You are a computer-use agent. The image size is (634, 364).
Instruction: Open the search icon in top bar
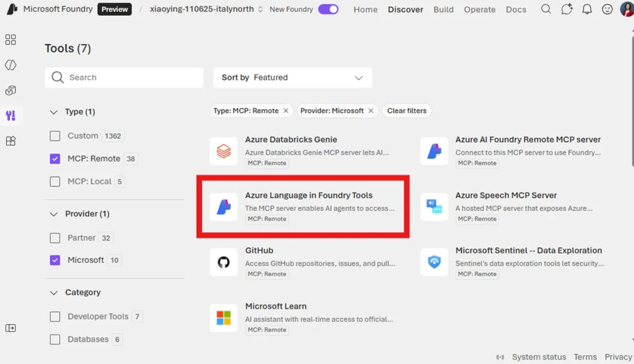(546, 9)
